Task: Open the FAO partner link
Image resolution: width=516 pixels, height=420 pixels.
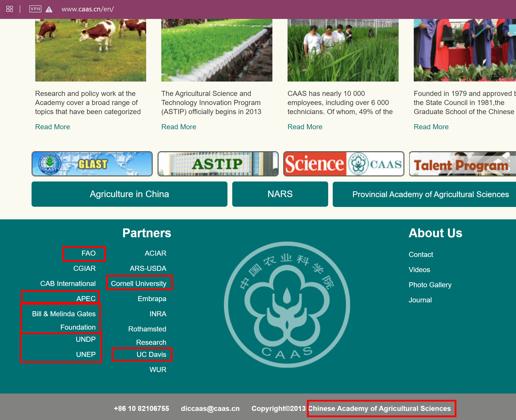Action: pos(89,253)
